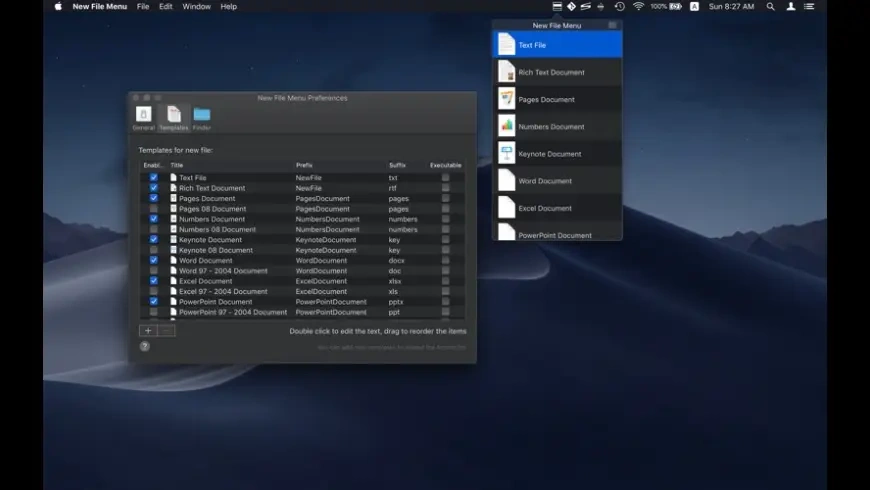
Task: Click the txt suffix cell
Action: pyautogui.click(x=393, y=178)
